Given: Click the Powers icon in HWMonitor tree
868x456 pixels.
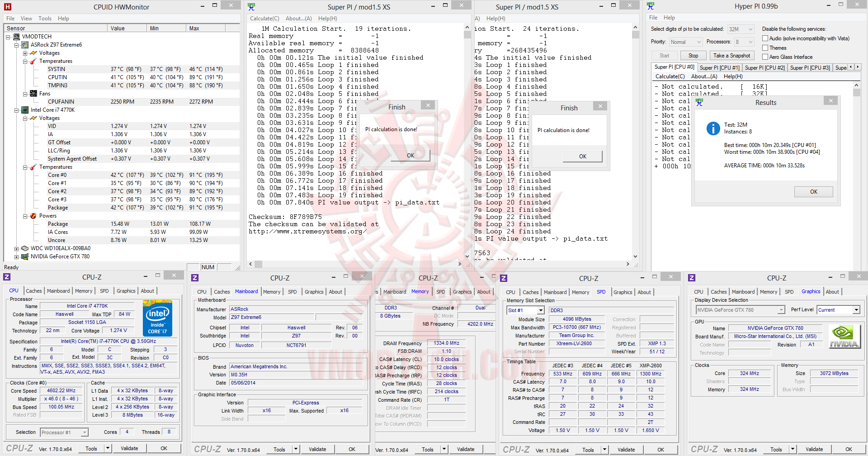Looking at the screenshot, I should pos(33,216).
